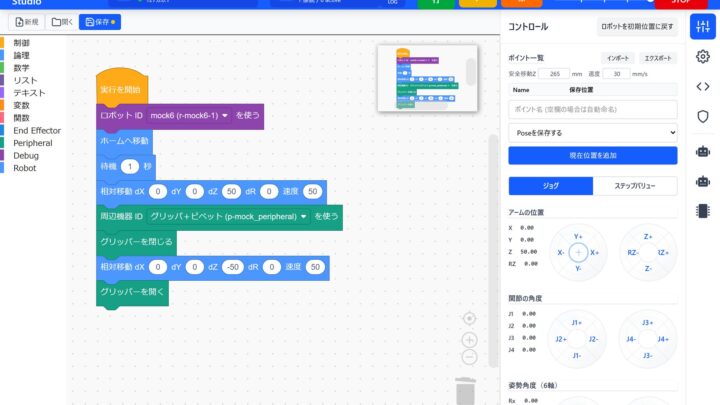The image size is (720, 405).
Task: Open the 変数 block category
Action: [22, 105]
